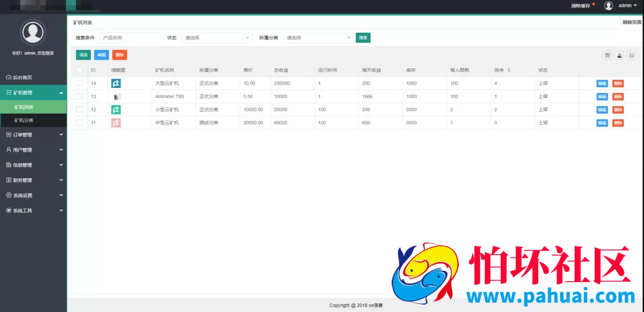The height and width of the screenshot is (312, 644).
Task: Click the 矿机名称 column header
Action: tap(165, 70)
